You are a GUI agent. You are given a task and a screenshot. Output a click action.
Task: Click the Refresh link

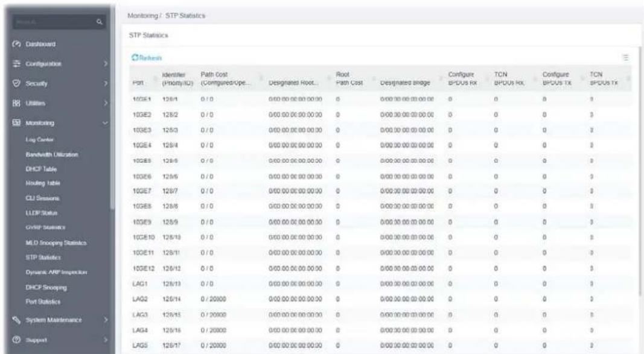click(x=147, y=58)
